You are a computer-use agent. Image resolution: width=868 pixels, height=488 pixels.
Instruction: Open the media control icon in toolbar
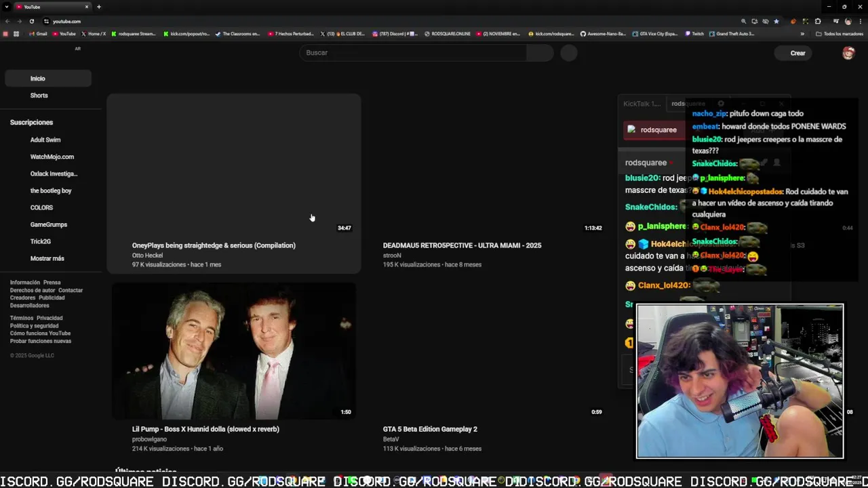pos(836,21)
